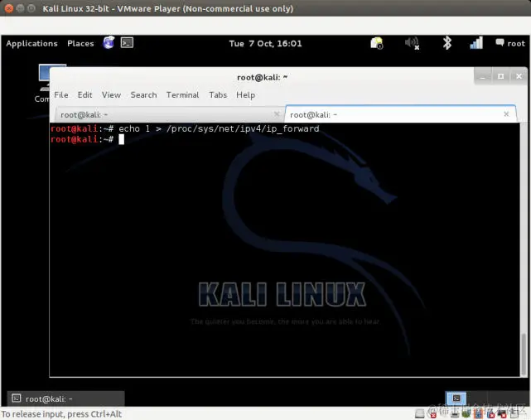
Task: Open the software update notification icon
Action: tap(377, 43)
